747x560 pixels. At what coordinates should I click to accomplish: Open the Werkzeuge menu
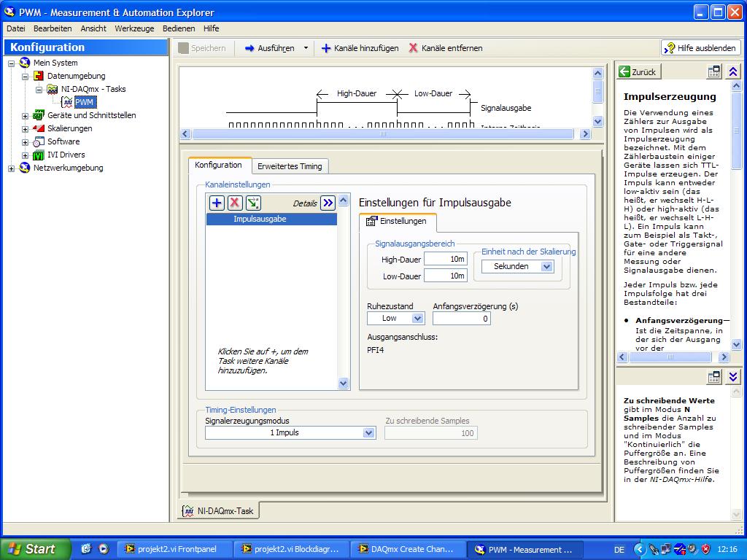(134, 28)
